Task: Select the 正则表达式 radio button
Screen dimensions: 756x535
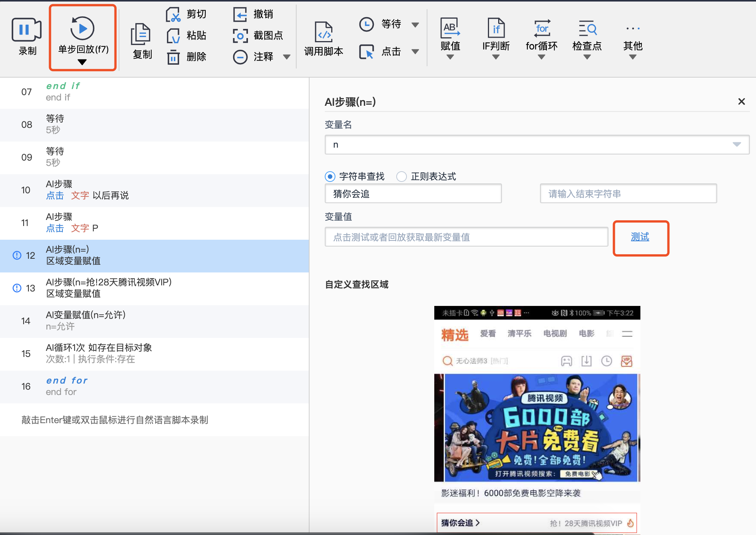Action: (402, 177)
